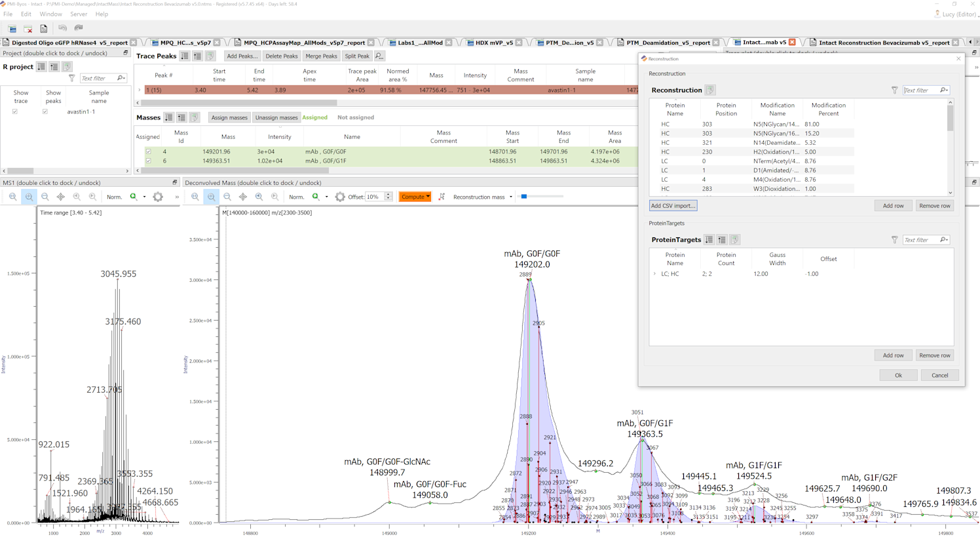The width and height of the screenshot is (980, 537).
Task: Click the gear settings icon in Deconvolved Mass toolbar
Action: [340, 197]
